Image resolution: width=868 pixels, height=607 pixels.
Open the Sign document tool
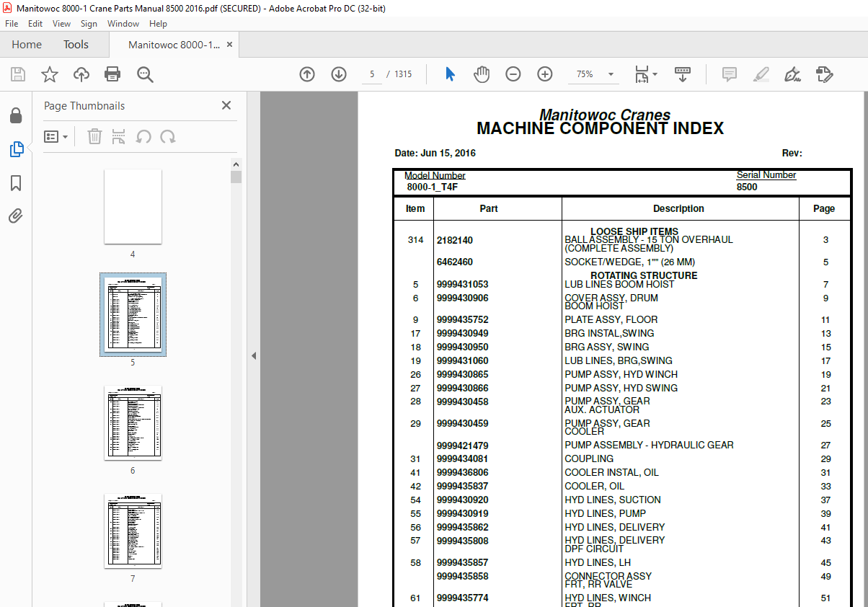pyautogui.click(x=793, y=74)
